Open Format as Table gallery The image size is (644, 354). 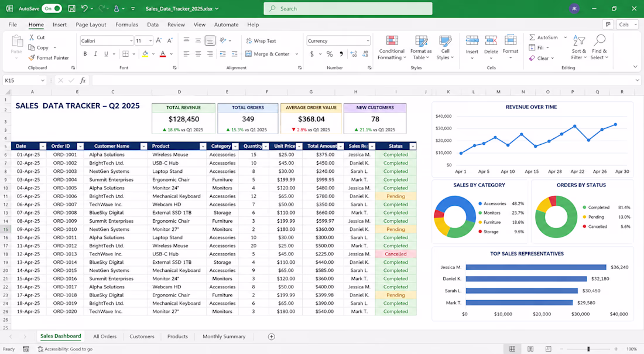click(x=421, y=47)
